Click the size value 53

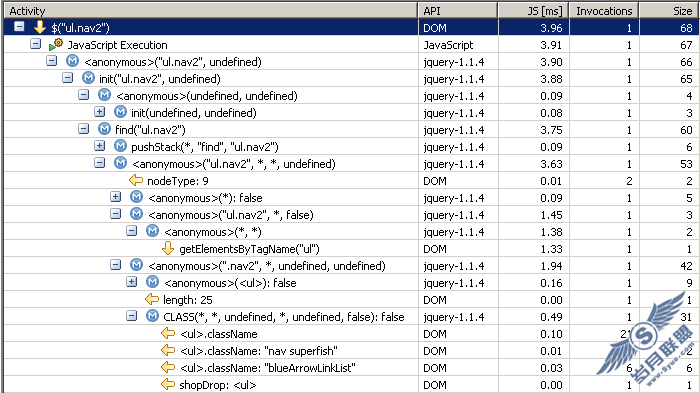686,164
